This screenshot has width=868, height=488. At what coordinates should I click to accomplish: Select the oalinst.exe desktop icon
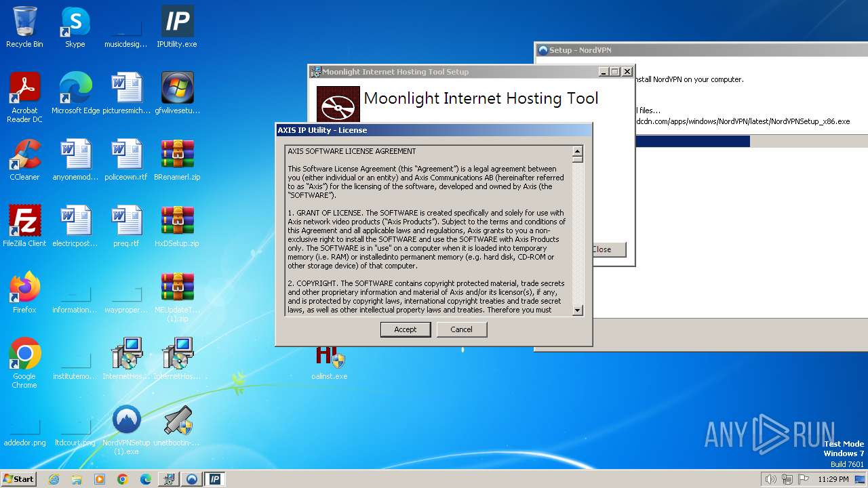coord(330,363)
